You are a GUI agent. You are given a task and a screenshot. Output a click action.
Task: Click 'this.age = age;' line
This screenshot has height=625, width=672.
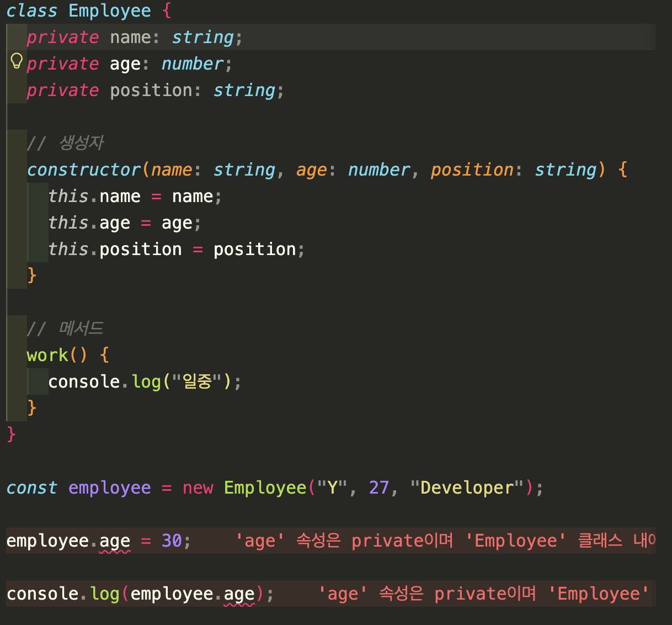click(125, 223)
